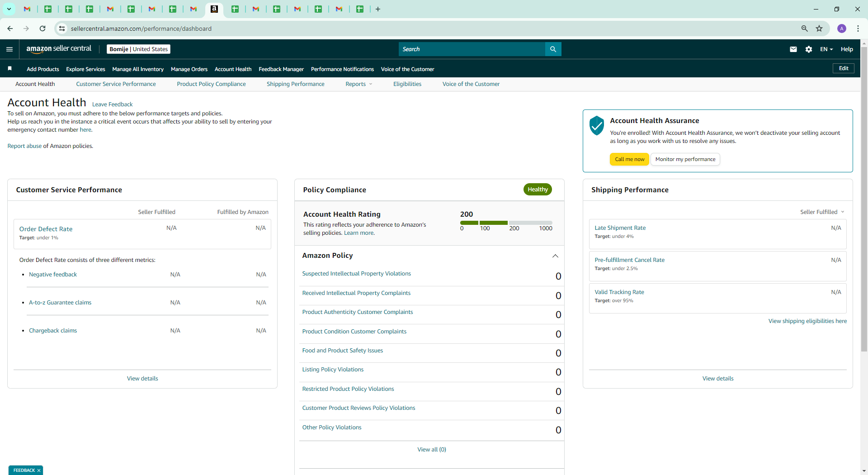Click View shipping eligibilities here
The height and width of the screenshot is (475, 868).
click(x=807, y=321)
